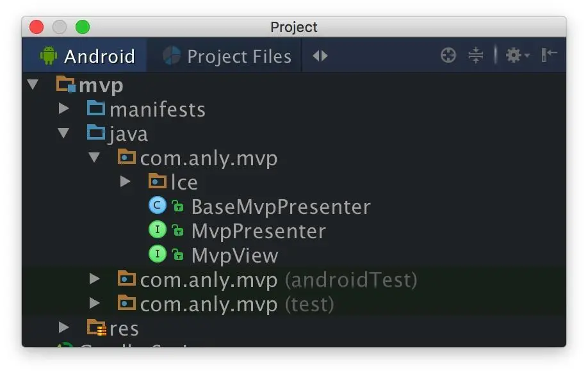Click the tab scroll arrows button
This screenshot has width=588, height=374.
(320, 56)
